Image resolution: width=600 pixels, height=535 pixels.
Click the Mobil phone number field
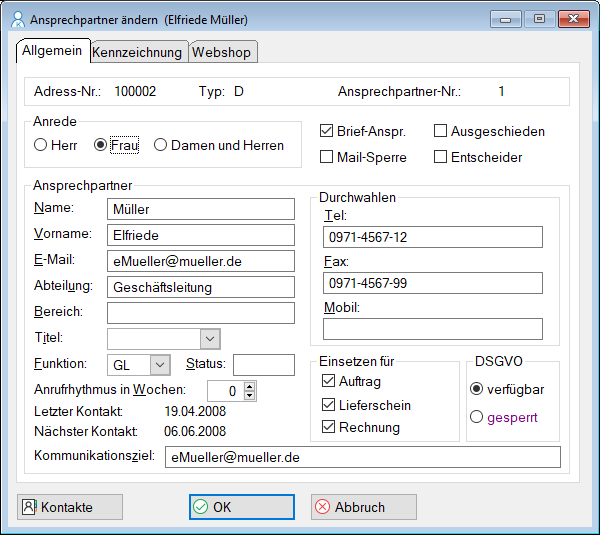tap(432, 329)
